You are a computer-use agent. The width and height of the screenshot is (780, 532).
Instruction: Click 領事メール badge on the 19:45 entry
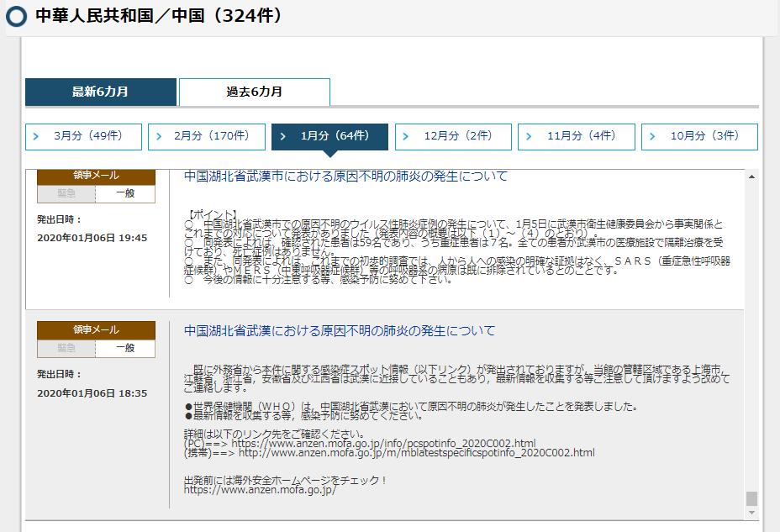pyautogui.click(x=96, y=176)
